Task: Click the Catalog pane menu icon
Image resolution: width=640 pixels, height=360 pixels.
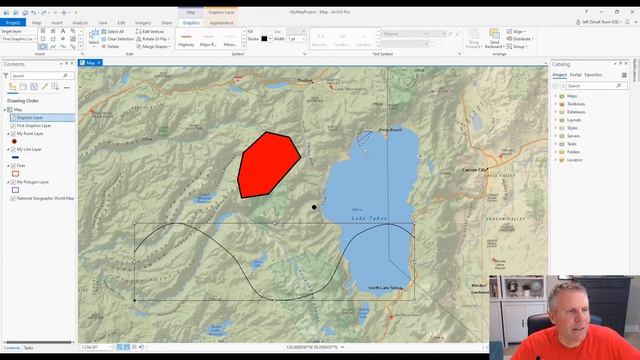Action: [624, 75]
